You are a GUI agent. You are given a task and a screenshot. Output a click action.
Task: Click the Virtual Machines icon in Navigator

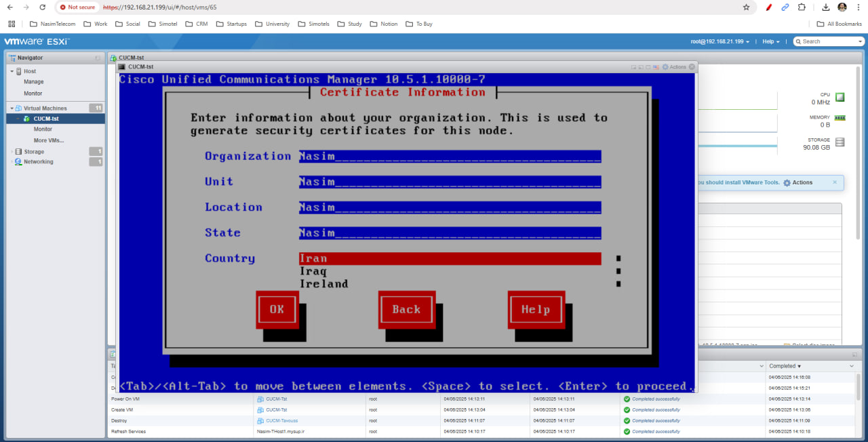pos(18,108)
